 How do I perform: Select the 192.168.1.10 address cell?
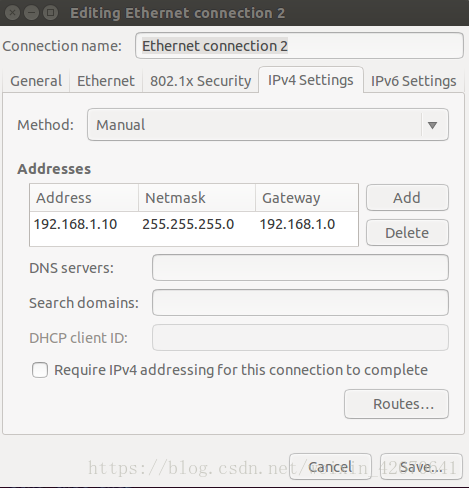point(76,224)
